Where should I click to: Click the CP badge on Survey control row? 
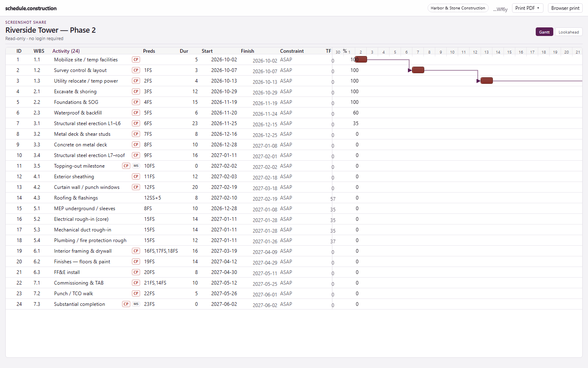(x=136, y=70)
